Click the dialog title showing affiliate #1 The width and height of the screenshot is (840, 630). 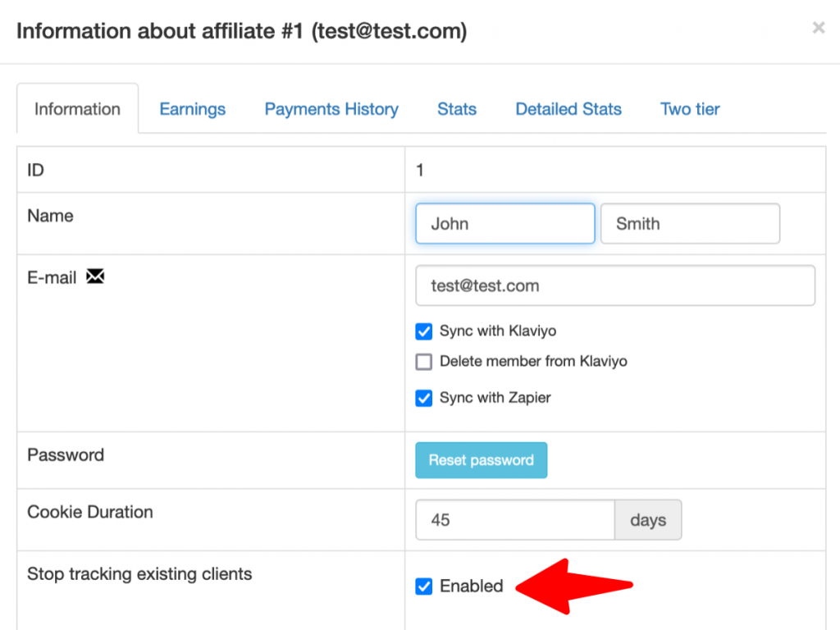[x=244, y=31]
